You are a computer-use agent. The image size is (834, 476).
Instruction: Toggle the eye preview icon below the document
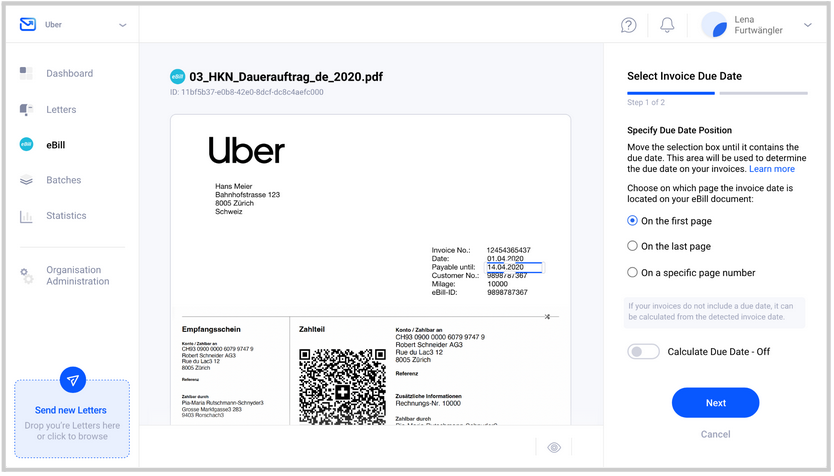pos(554,448)
